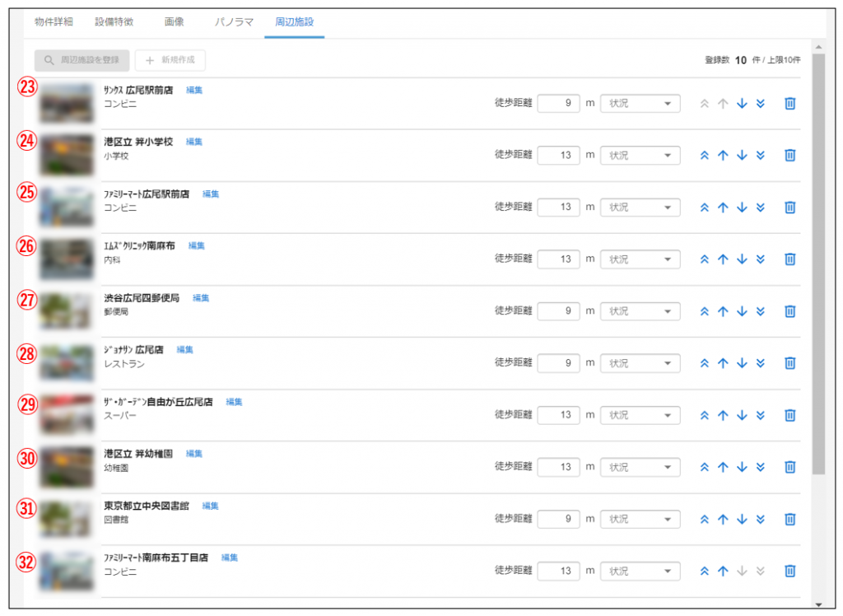Move 港区立 笄幼稚園 down one position
Image resolution: width=843 pixels, height=616 pixels.
pos(742,467)
